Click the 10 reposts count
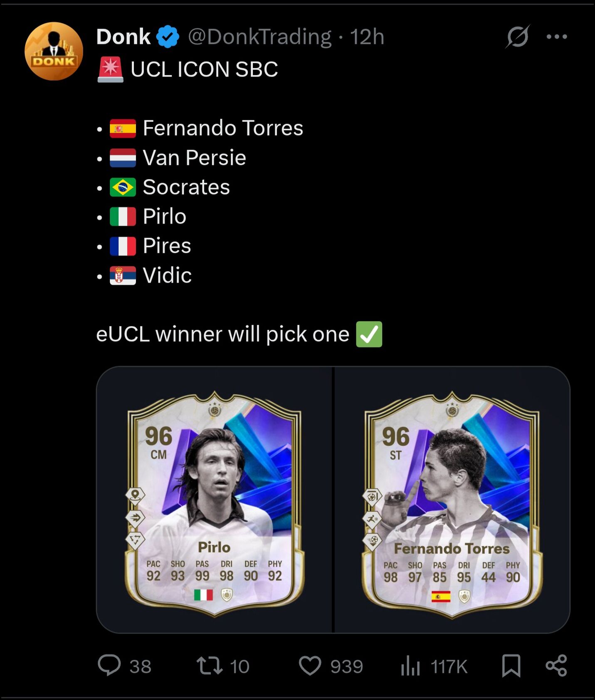 click(239, 666)
